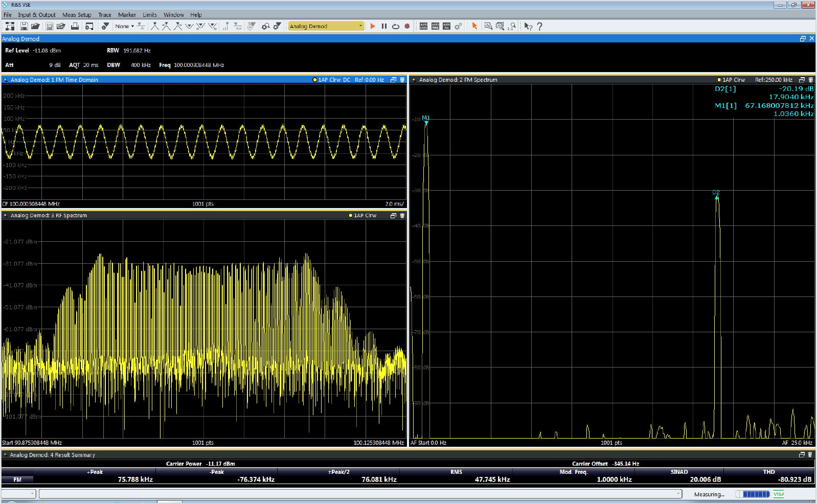Open the small dropdown in the bottom status bar
This screenshot has width=817, height=504.
click(18, 494)
